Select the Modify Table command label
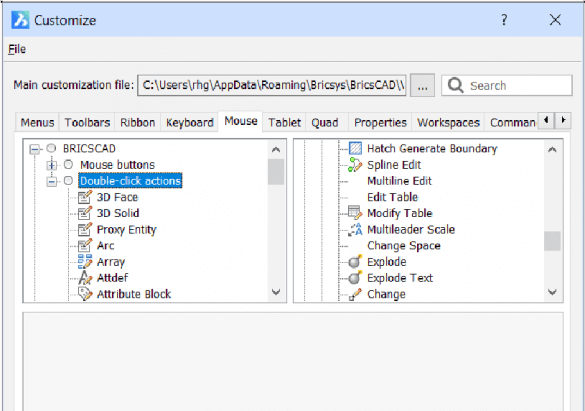 pyautogui.click(x=400, y=213)
